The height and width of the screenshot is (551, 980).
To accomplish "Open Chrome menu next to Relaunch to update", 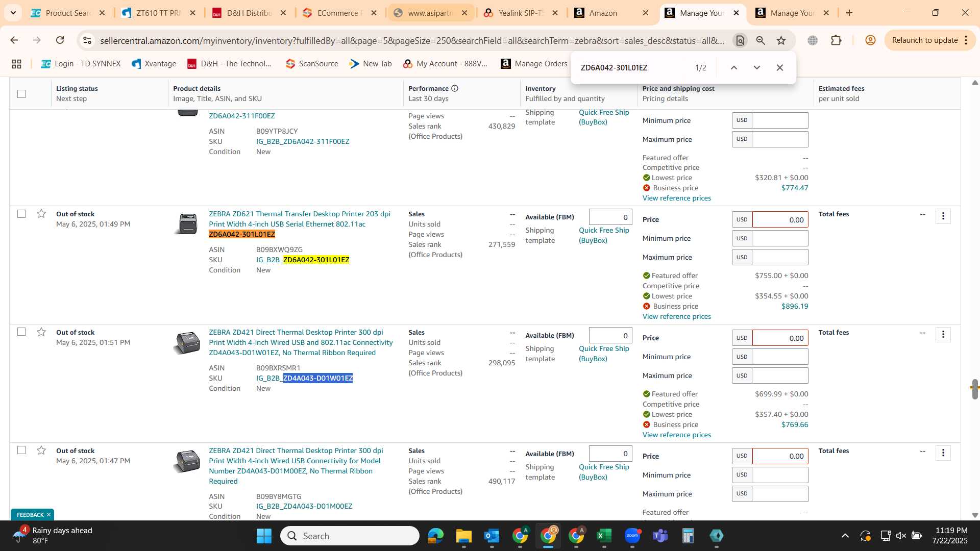I will [x=966, y=40].
